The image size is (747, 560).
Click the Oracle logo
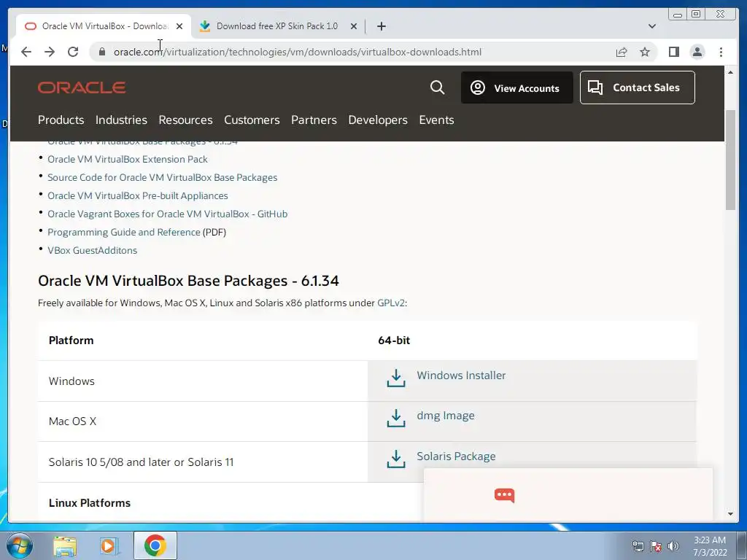[x=82, y=87]
